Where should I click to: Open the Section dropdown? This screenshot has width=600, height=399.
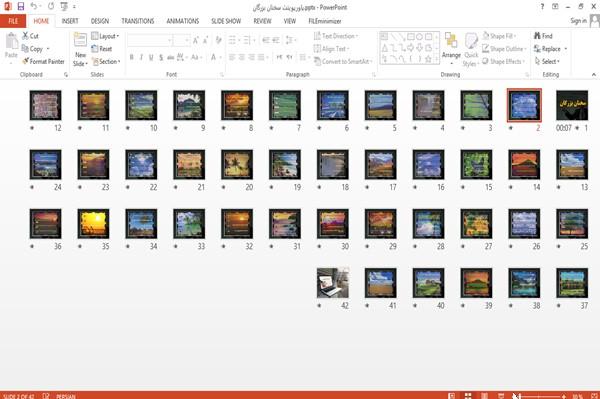[x=106, y=61]
